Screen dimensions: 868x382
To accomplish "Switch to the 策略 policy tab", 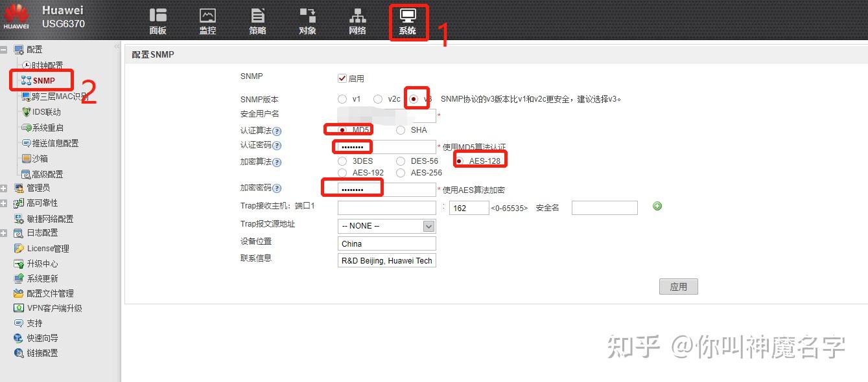I will [x=257, y=21].
